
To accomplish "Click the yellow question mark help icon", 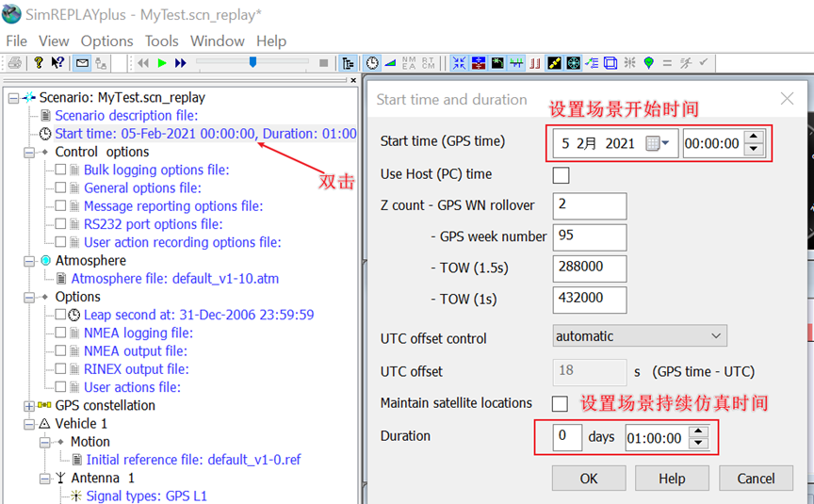I will pyautogui.click(x=39, y=63).
